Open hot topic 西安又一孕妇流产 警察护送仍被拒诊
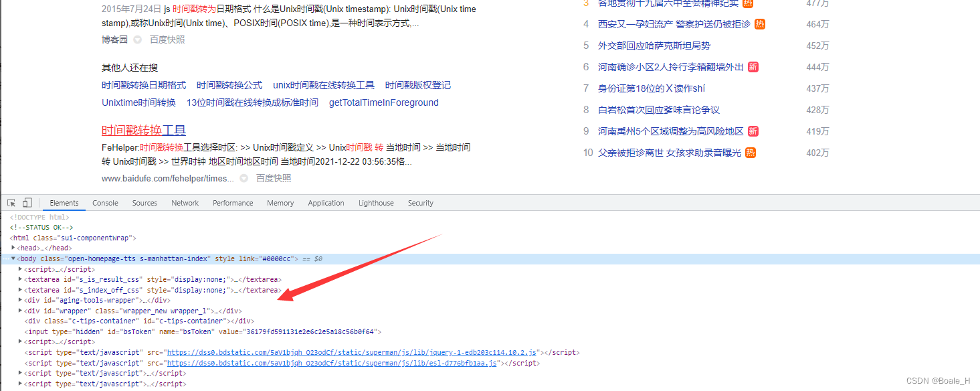This screenshot has width=980, height=391. tap(674, 24)
